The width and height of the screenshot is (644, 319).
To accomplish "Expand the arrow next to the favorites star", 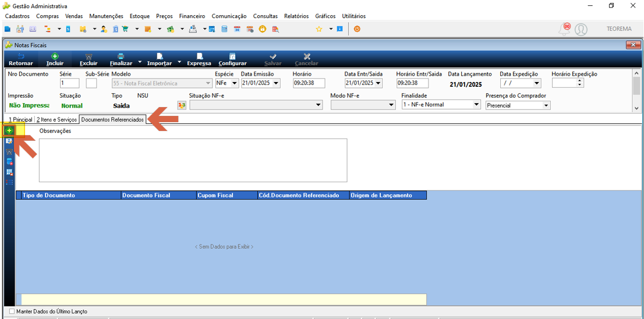I will point(331,29).
